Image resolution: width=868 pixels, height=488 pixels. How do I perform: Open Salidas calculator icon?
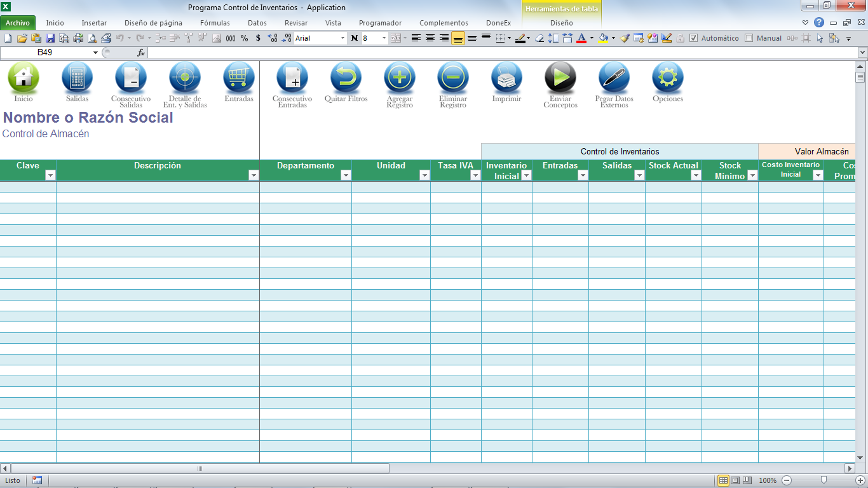tap(77, 78)
